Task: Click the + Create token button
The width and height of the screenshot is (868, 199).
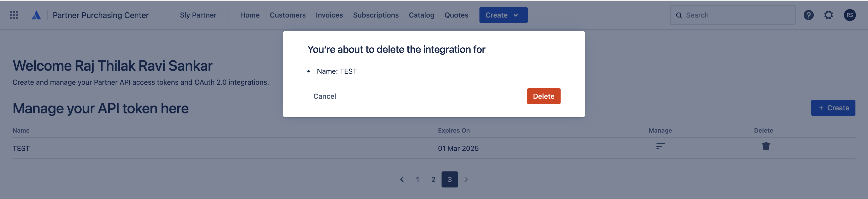Action: coord(833,108)
